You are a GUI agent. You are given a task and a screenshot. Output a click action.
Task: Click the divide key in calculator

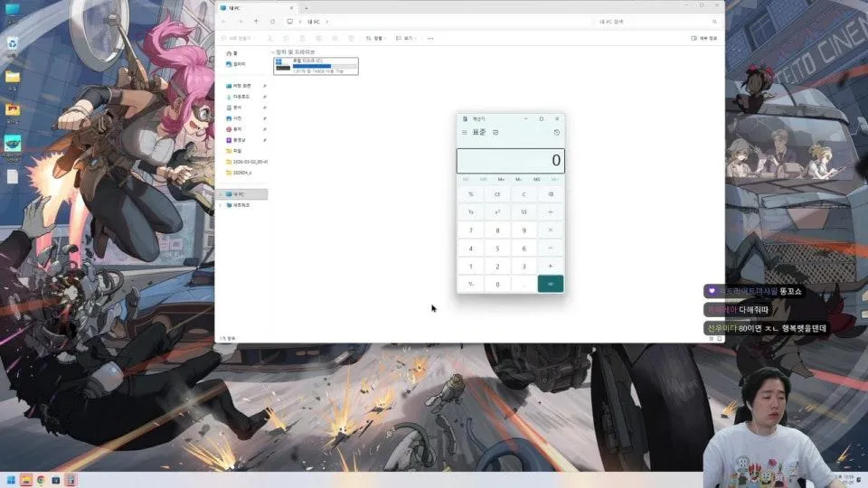551,211
